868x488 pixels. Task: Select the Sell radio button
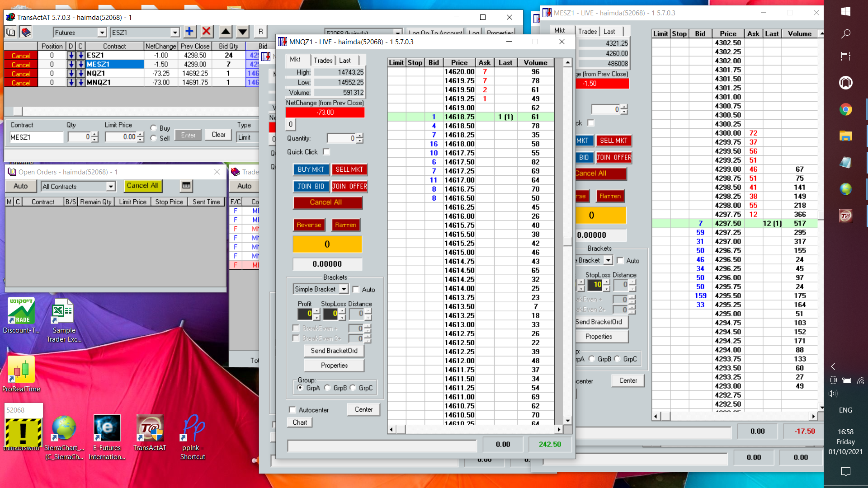coord(154,138)
